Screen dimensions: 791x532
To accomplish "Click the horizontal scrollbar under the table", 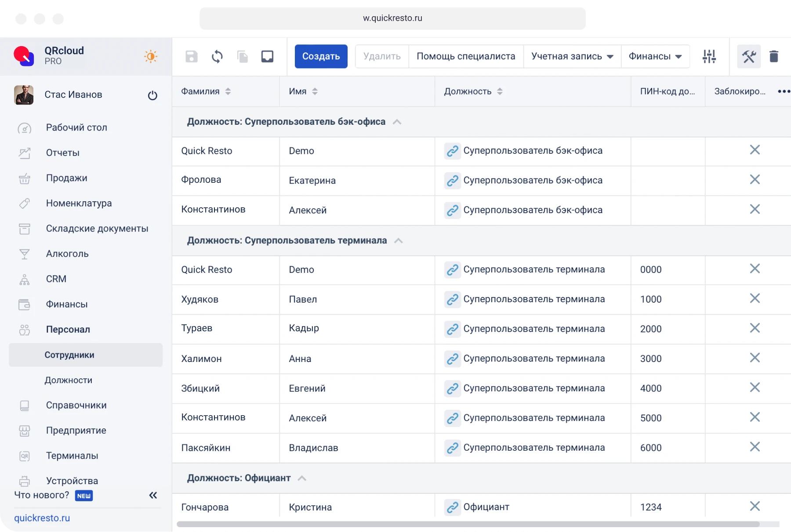I will (468, 524).
